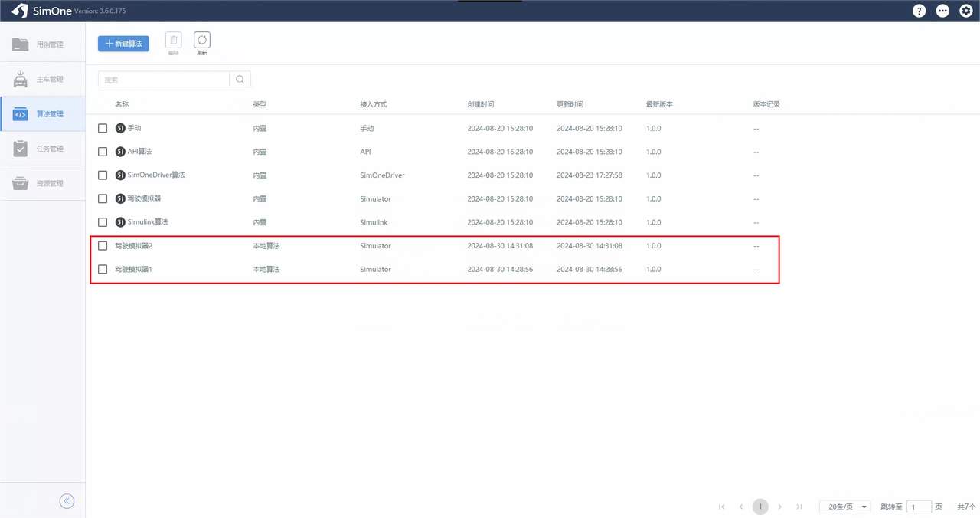Click the 跳转至 page number input
Screen dimensions: 980x518
tap(919, 507)
